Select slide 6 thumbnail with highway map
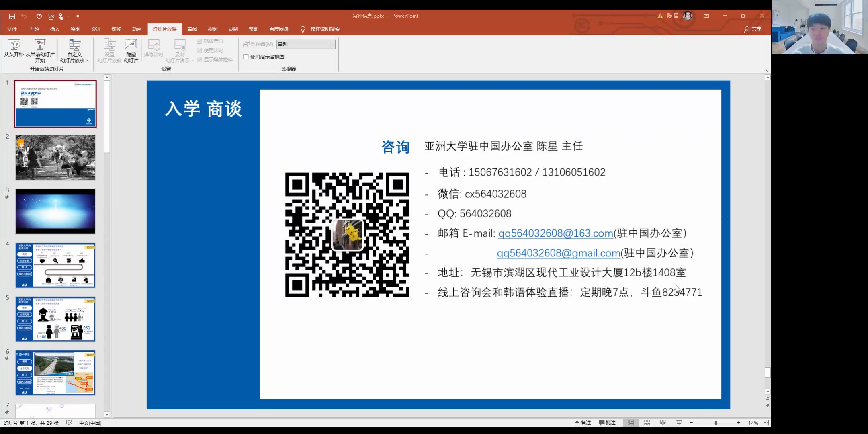The image size is (868, 434). coord(55,373)
